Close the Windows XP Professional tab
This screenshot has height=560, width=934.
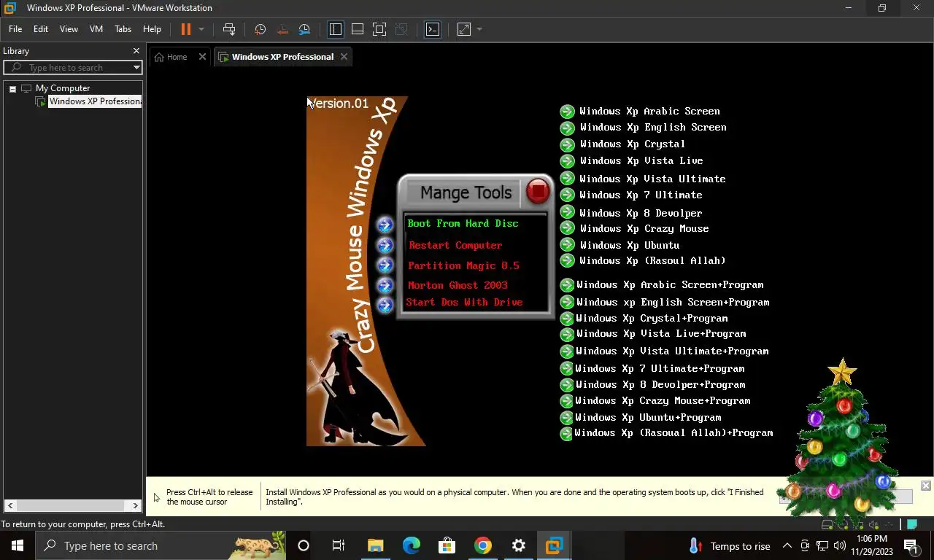click(x=344, y=57)
